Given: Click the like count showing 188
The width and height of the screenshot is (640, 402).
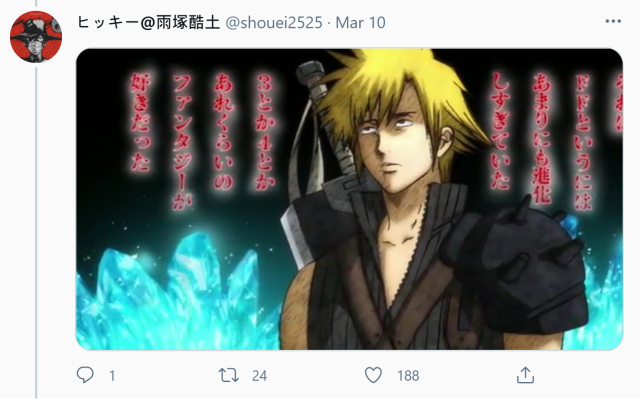Looking at the screenshot, I should pyautogui.click(x=408, y=375).
